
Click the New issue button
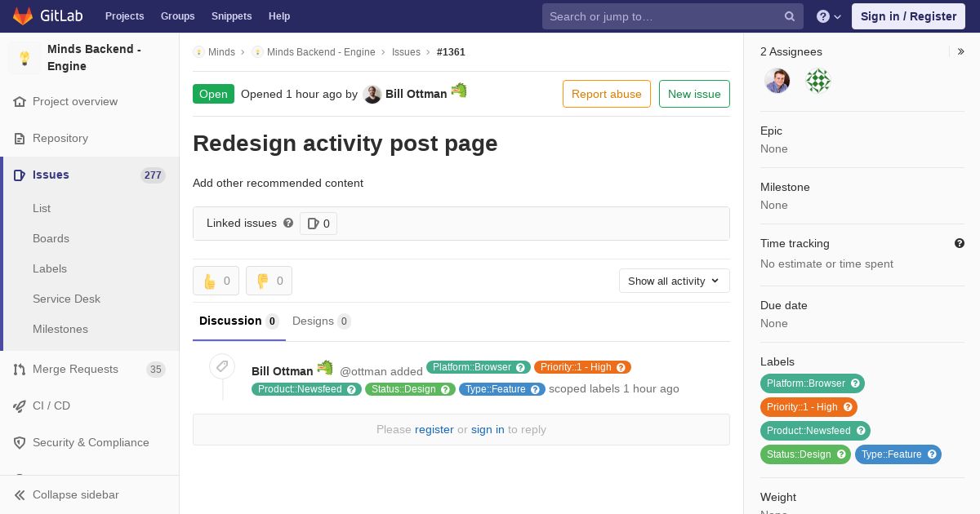[x=694, y=94]
